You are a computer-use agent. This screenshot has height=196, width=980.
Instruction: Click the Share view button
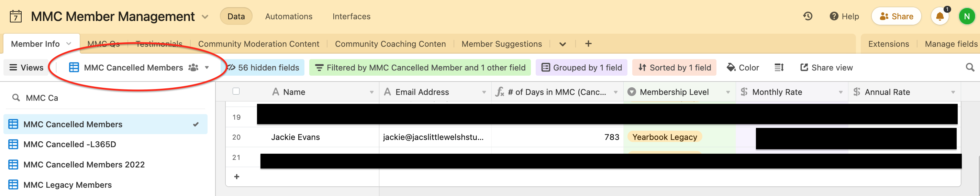pos(826,67)
